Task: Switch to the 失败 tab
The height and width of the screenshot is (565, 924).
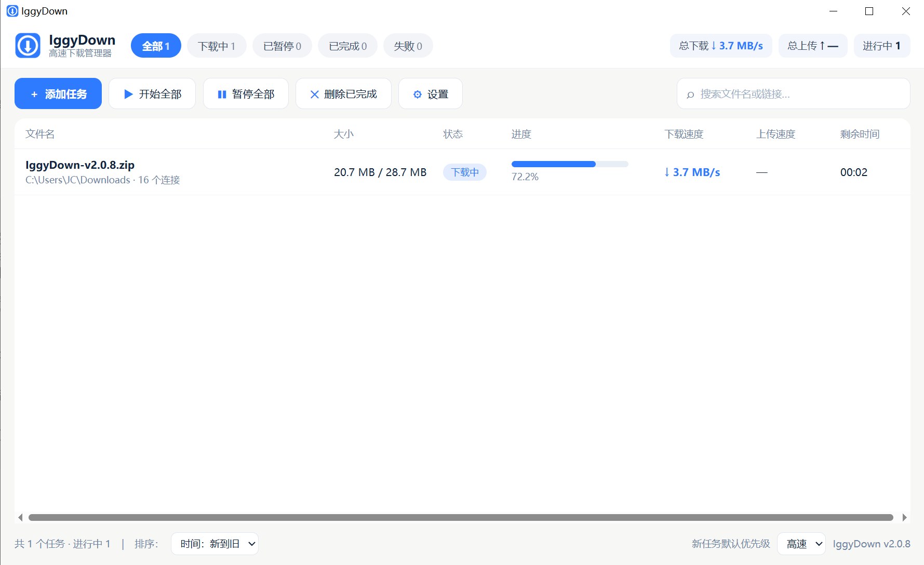Action: coord(408,46)
